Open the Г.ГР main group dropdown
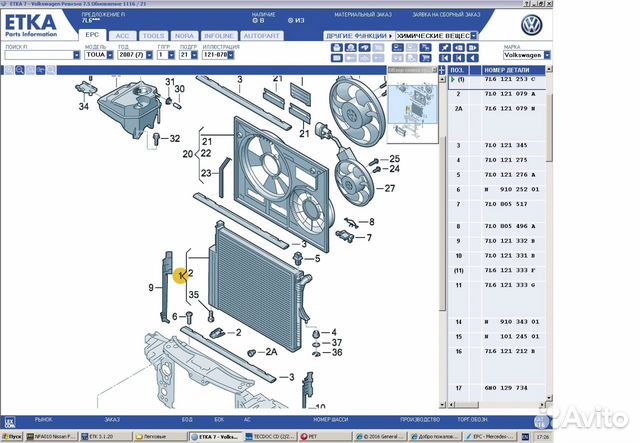 click(x=171, y=55)
